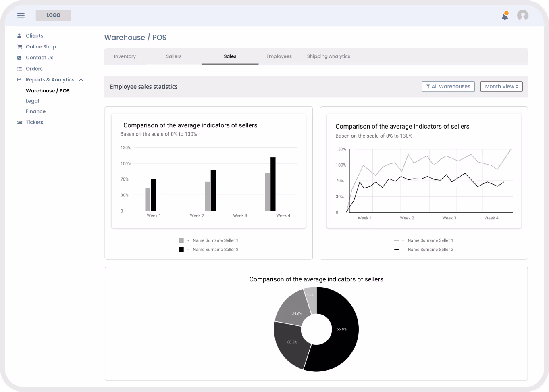
Task: Select Warehouse / POS submenu item
Action: (x=48, y=91)
